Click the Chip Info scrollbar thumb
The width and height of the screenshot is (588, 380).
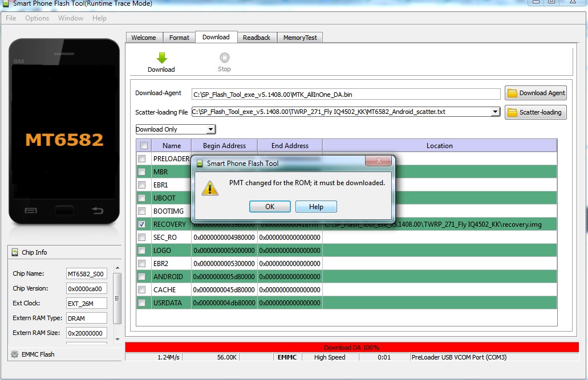coord(117,299)
